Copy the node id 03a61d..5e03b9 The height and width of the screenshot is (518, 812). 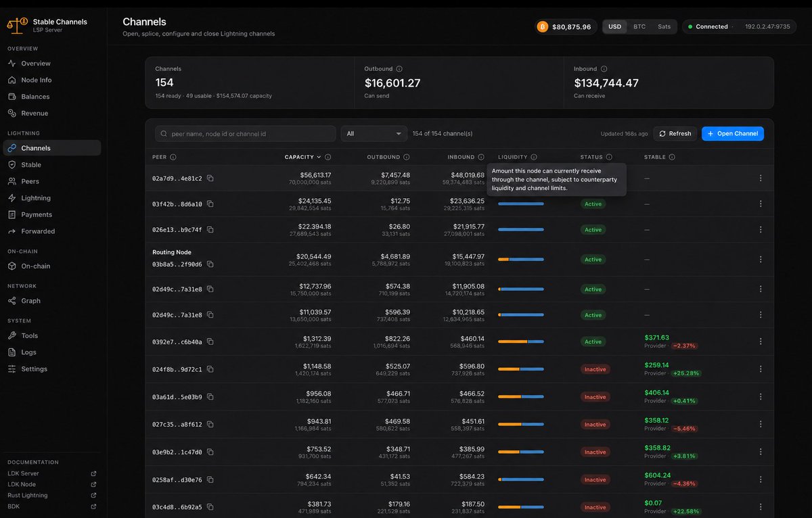coord(210,398)
